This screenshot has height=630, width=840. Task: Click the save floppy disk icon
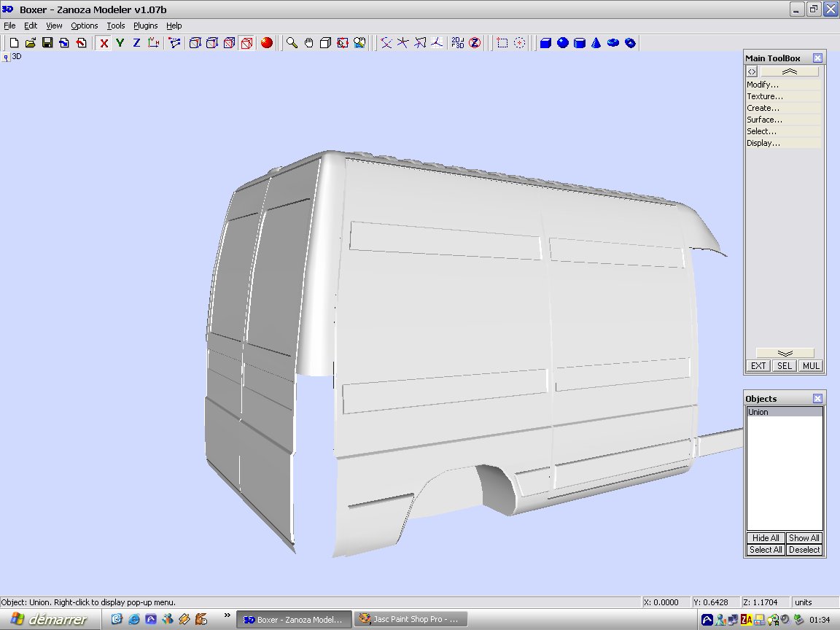click(x=47, y=43)
